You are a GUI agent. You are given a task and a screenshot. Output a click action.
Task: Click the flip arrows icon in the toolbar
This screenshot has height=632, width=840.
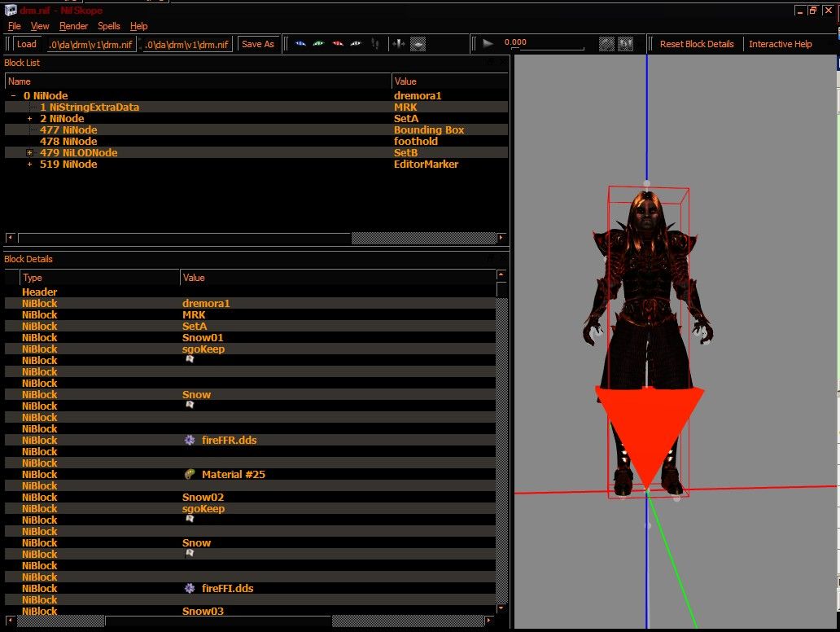[x=398, y=44]
